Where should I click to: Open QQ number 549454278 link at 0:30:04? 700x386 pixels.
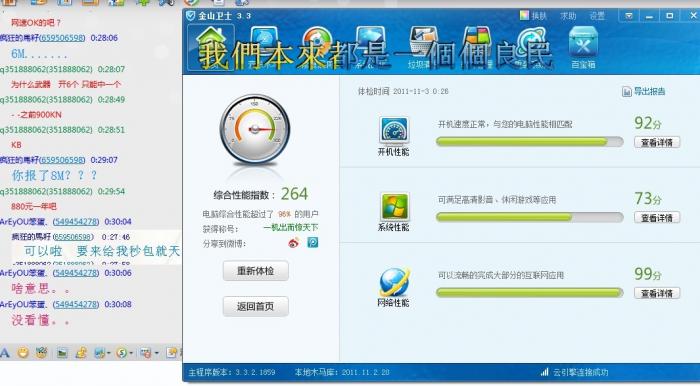click(75, 222)
